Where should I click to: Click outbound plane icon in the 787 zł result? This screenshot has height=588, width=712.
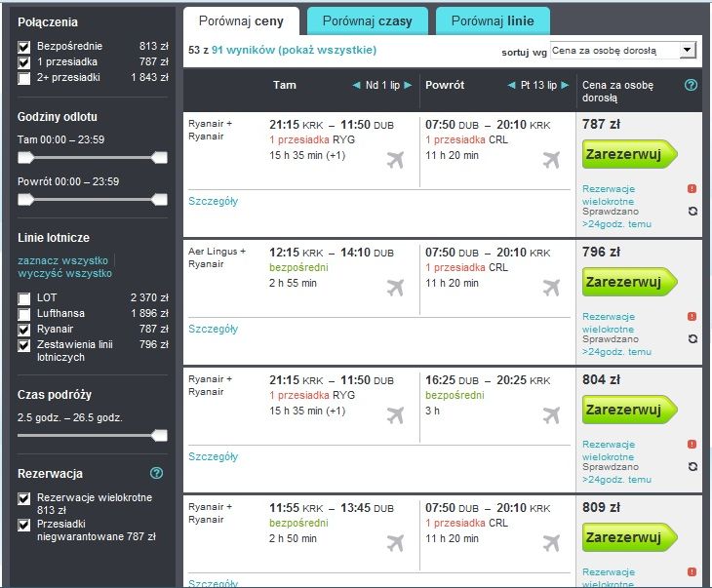395,160
